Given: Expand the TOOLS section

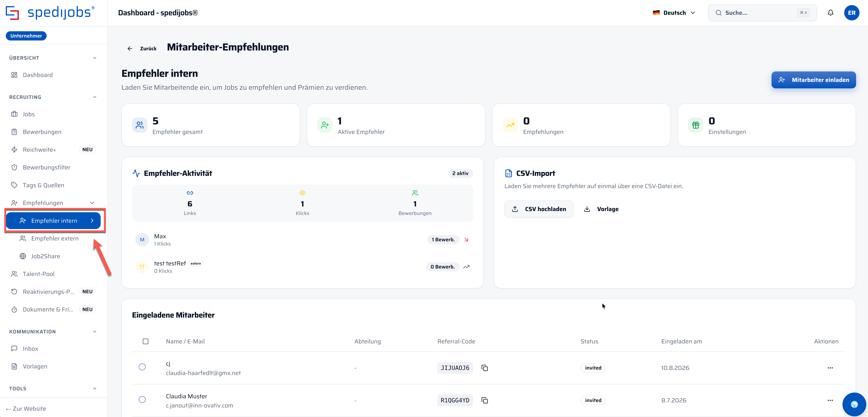Looking at the screenshot, I should click(x=95, y=388).
